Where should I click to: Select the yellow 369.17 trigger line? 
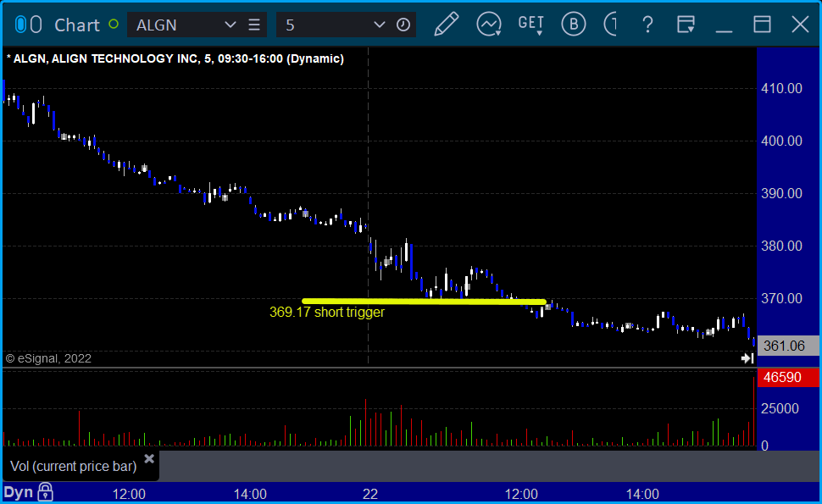coord(424,302)
